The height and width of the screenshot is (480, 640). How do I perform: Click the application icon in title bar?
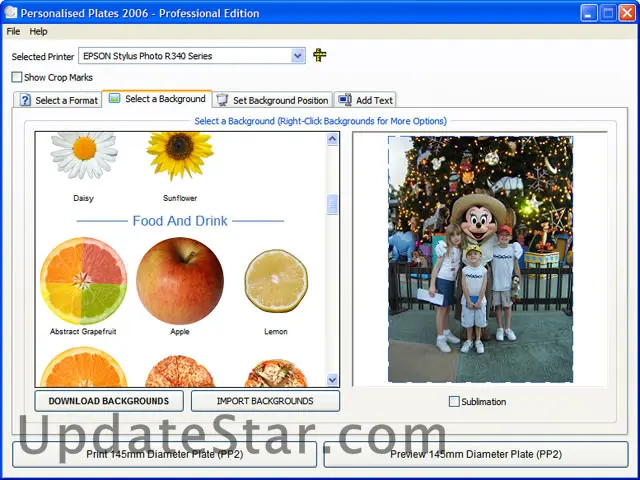point(11,13)
